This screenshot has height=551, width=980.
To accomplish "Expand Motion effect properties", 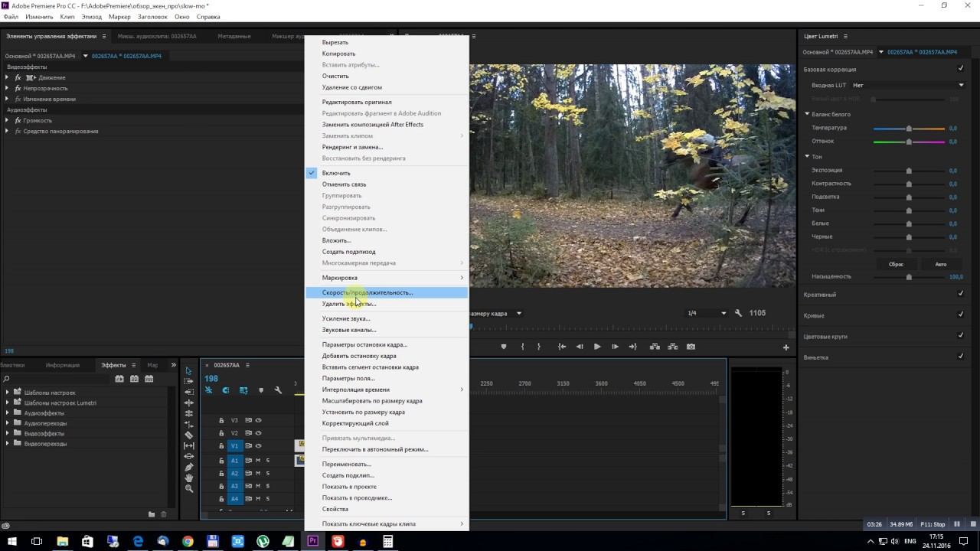I will point(7,77).
